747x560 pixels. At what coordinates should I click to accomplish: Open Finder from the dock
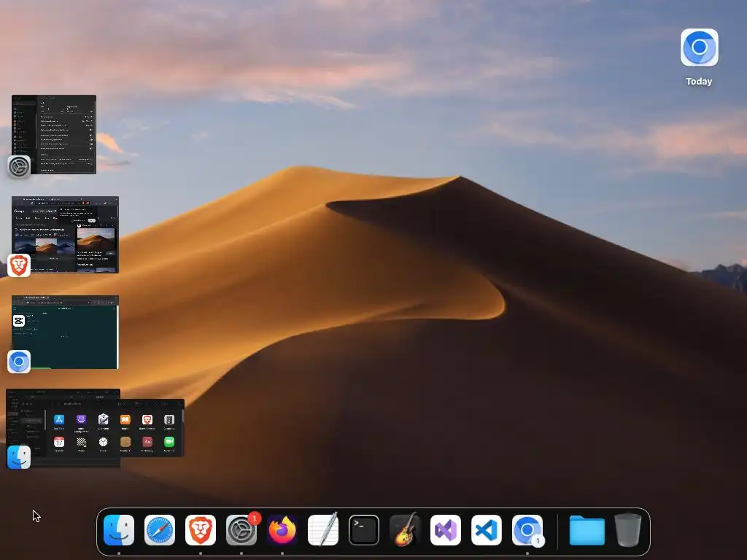(119, 529)
